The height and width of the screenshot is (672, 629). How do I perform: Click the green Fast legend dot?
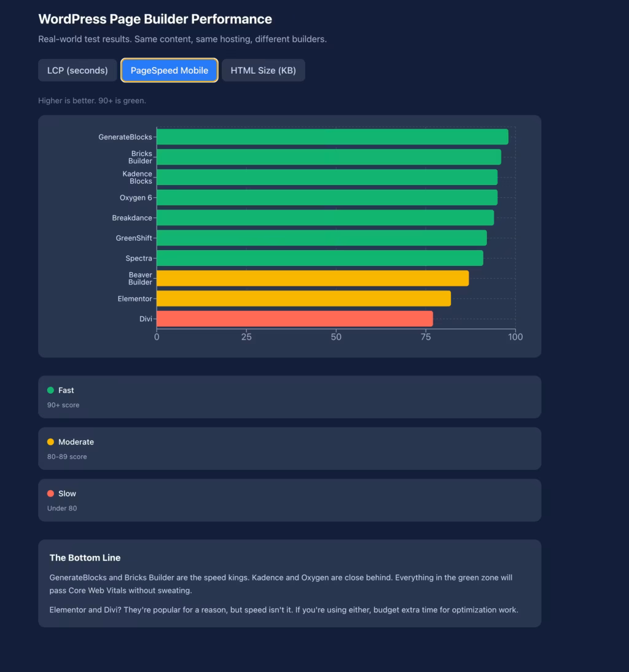[51, 389]
